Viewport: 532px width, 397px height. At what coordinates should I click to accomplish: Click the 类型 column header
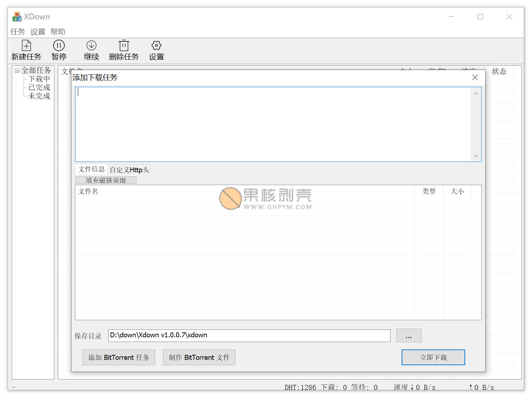click(x=429, y=192)
